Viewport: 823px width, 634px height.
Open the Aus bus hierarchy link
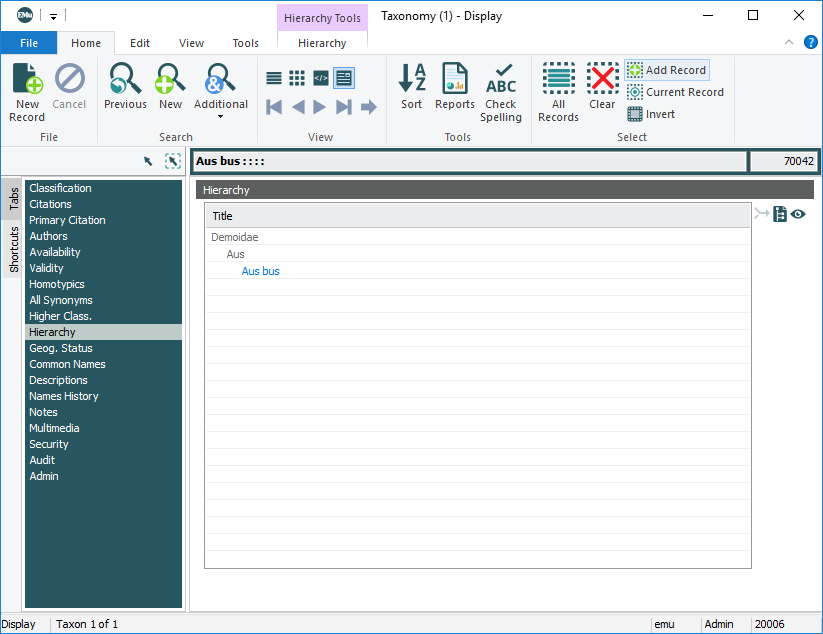[x=261, y=271]
